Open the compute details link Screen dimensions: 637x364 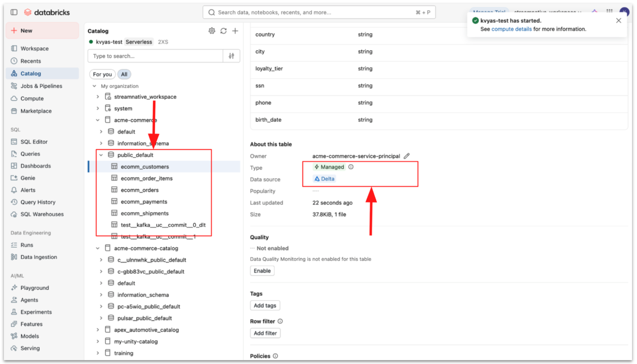511,29
